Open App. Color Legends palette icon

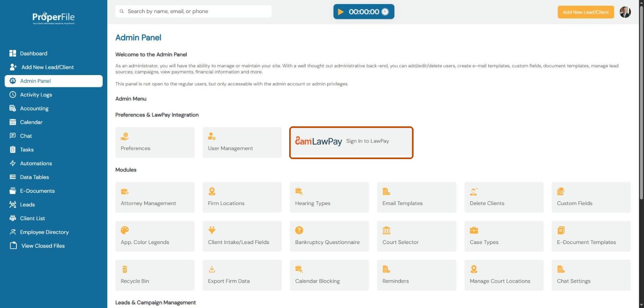coord(125,230)
